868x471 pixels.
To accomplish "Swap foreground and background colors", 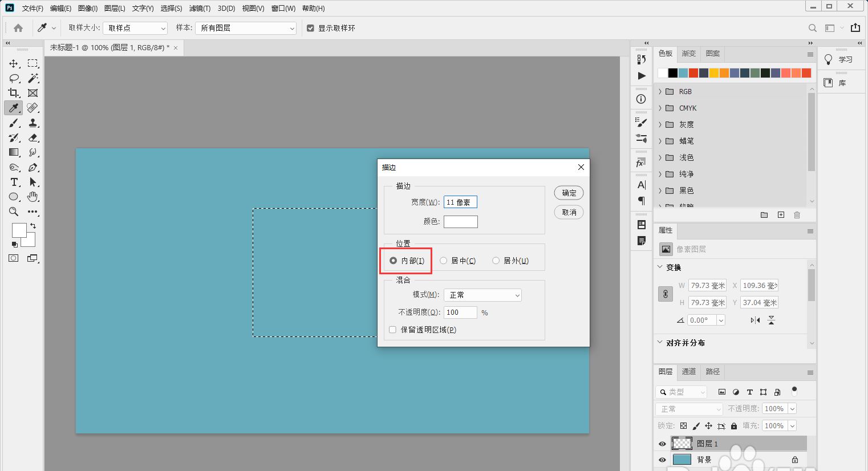I will pos(33,226).
